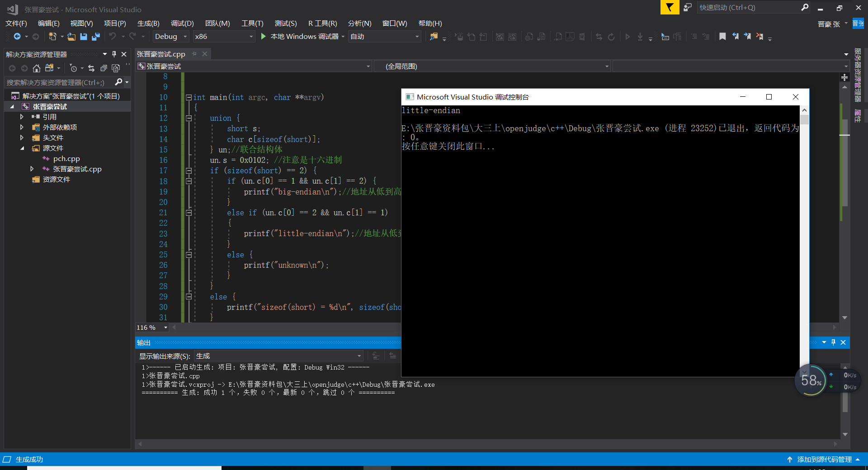Click the save all files icon
This screenshot has width=868, height=470.
[x=95, y=37]
